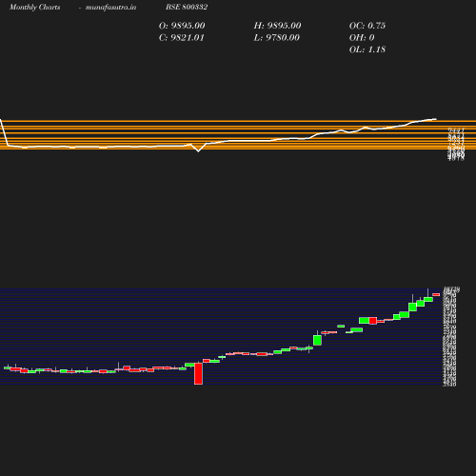This screenshot has height=476, width=476.
Task: Click the tall red candlestick on the monthly chart
Action: pos(198,373)
